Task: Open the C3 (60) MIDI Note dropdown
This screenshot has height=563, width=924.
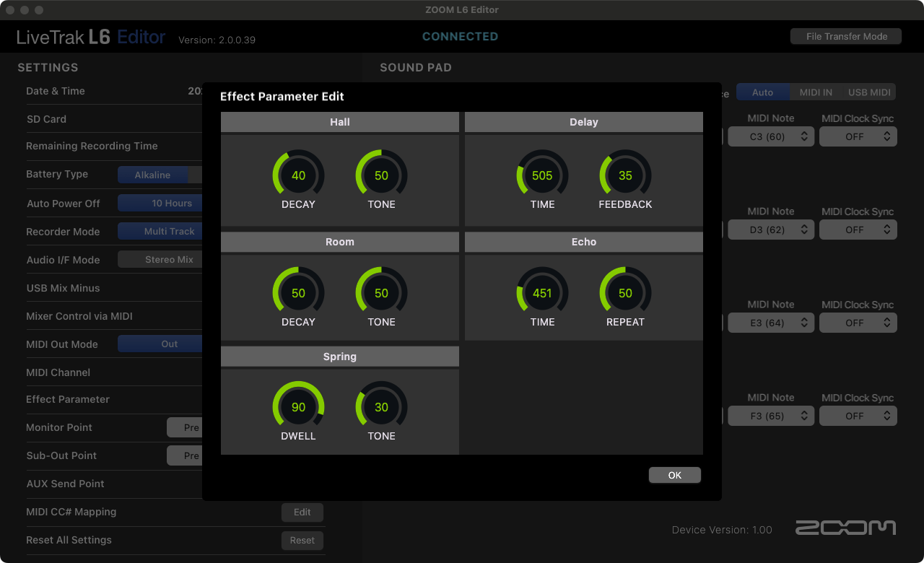Action: [771, 136]
